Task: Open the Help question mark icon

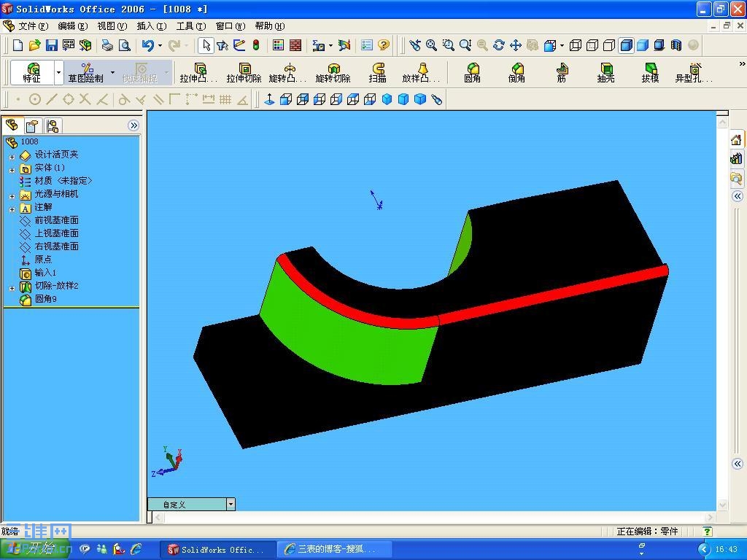Action: point(384,45)
